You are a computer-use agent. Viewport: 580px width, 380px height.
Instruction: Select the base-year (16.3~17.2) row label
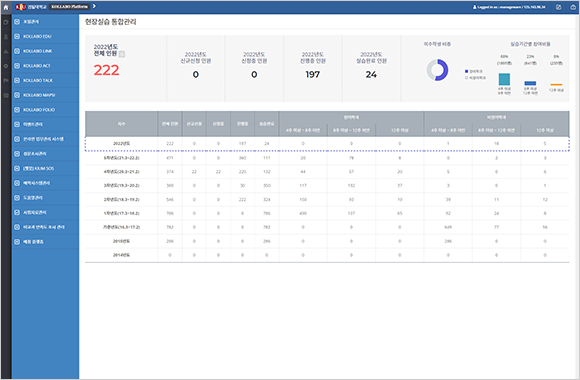(121, 227)
